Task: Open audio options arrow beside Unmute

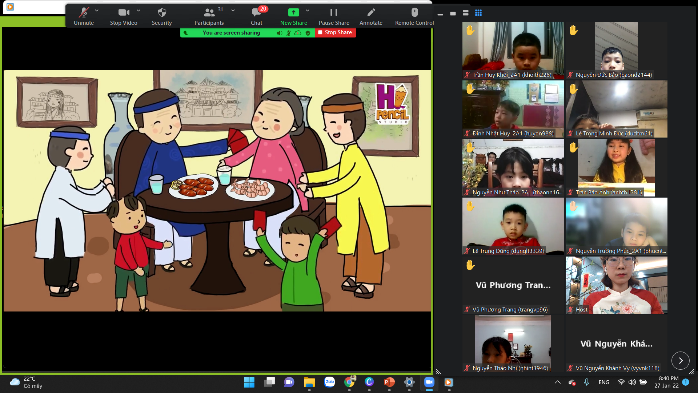Action: [x=97, y=11]
